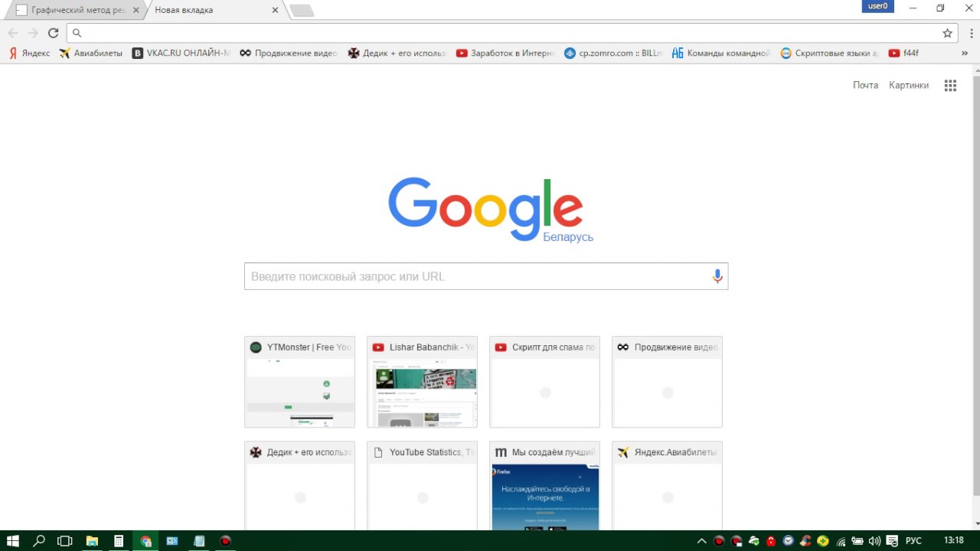The width and height of the screenshot is (980, 551).
Task: Open the Мы создаём лучший tile
Action: point(544,486)
